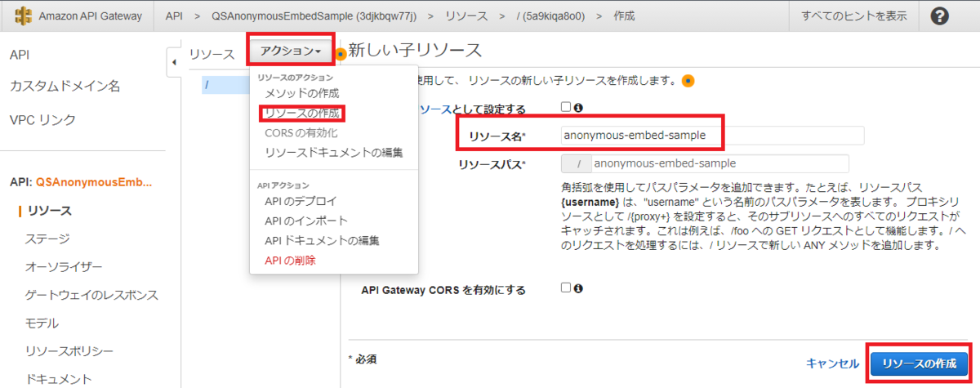The height and width of the screenshot is (388, 980).
Task: Select ステージ in the sidebar
Action: point(47,239)
